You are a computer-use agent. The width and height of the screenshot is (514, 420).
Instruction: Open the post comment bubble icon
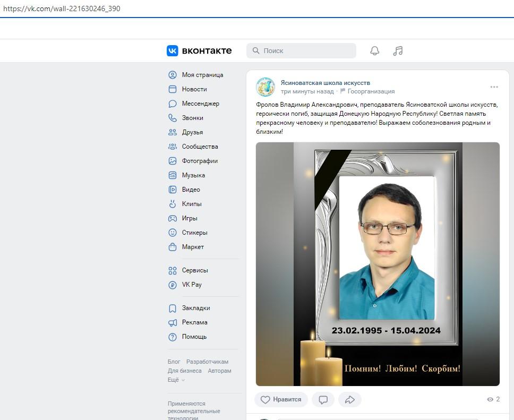coord(323,399)
